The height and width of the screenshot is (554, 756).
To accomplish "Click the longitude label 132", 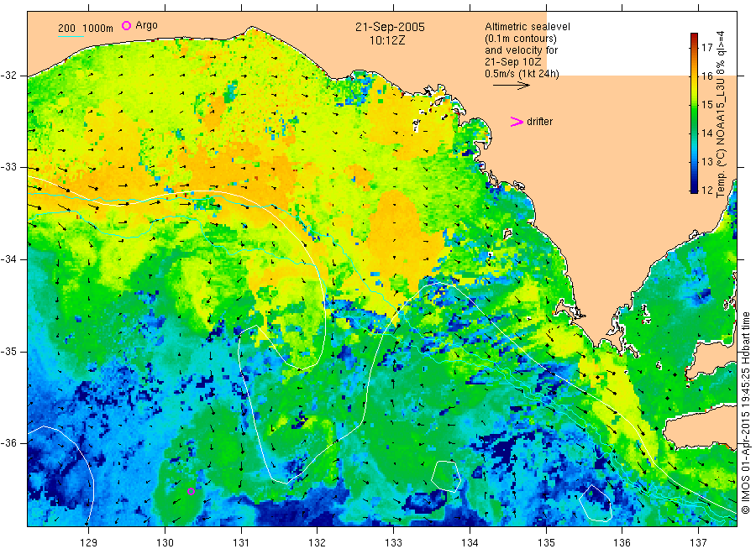I will tap(318, 543).
